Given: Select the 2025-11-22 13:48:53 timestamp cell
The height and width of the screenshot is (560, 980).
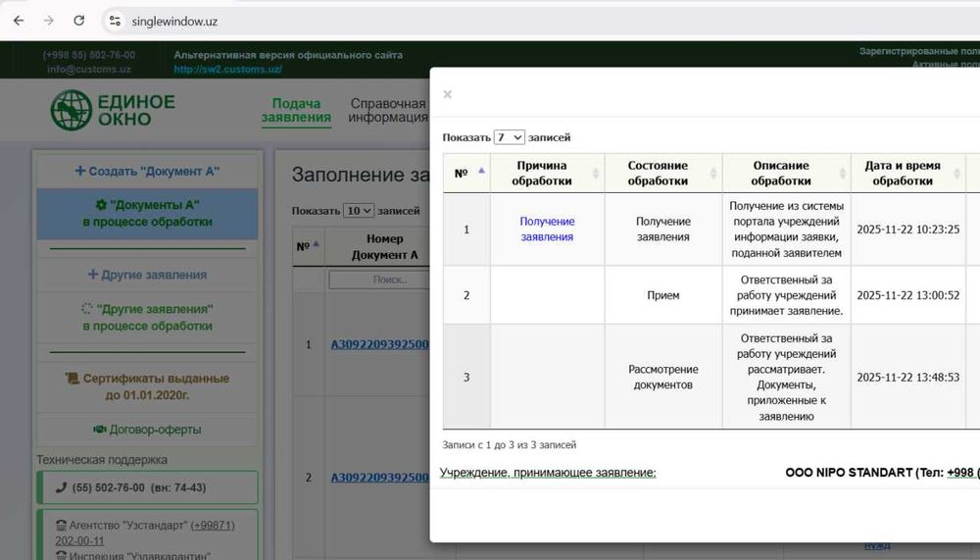Looking at the screenshot, I should pos(907,378).
